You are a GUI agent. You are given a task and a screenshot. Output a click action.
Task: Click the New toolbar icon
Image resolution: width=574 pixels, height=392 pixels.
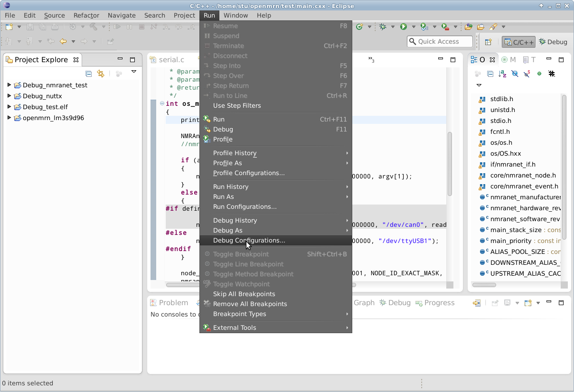(9, 27)
